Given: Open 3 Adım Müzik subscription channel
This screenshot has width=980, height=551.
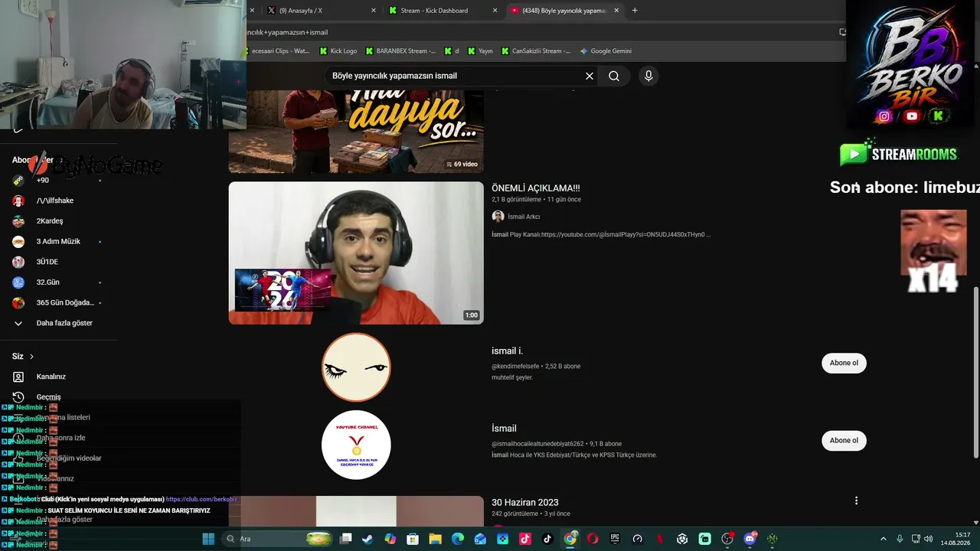Looking at the screenshot, I should [x=58, y=241].
